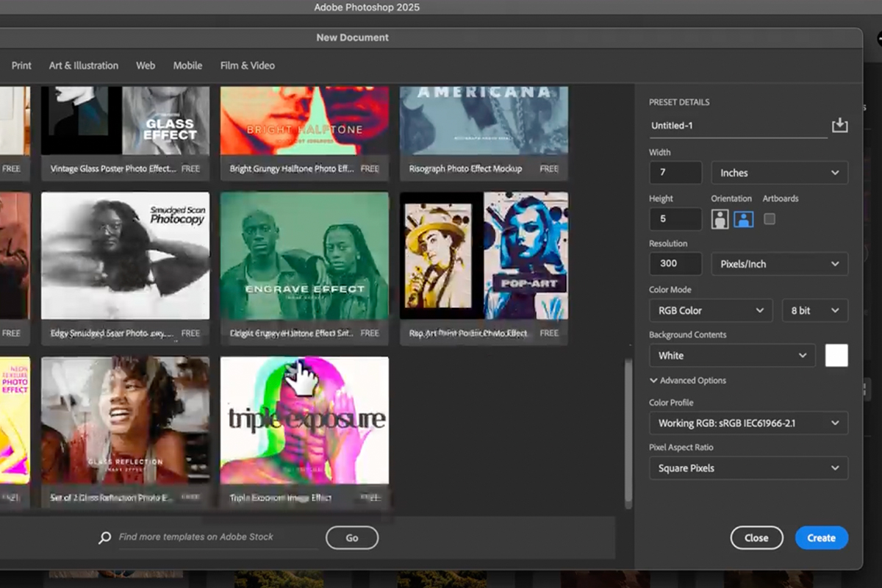Click the white background color swatch

point(836,356)
